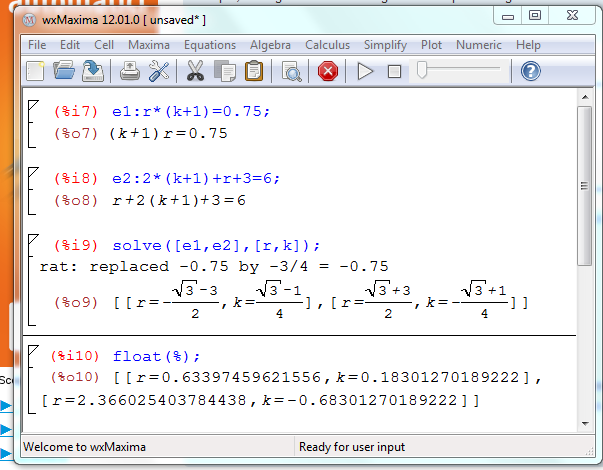603x470 pixels.
Task: Click the input solve([e1,e2],[r,k]);
Action: pyautogui.click(x=216, y=245)
